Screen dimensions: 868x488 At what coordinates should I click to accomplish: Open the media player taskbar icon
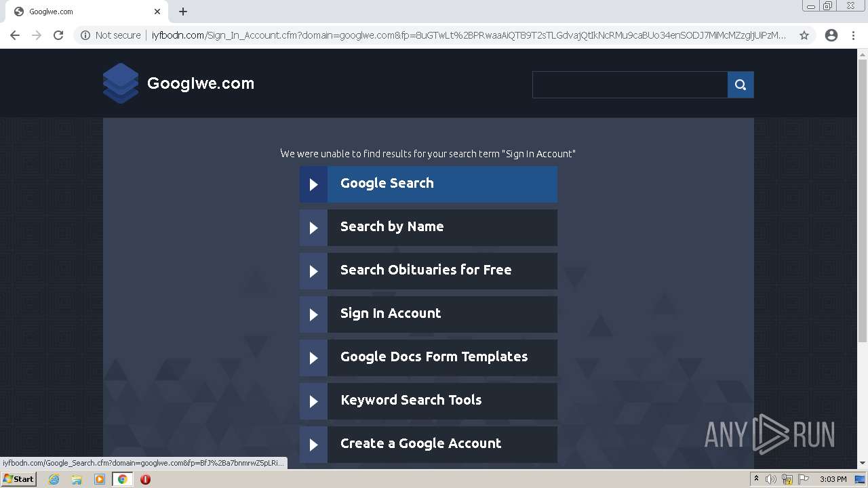pyautogui.click(x=100, y=479)
